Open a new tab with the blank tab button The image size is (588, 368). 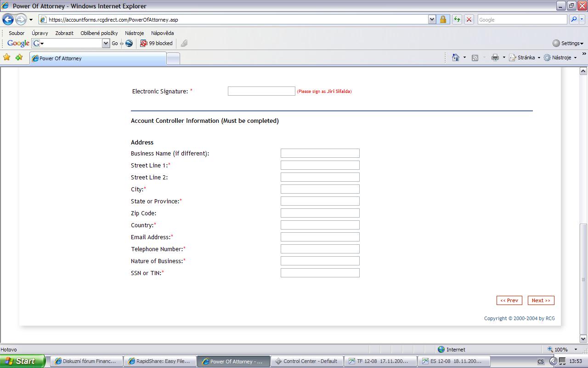(x=173, y=58)
